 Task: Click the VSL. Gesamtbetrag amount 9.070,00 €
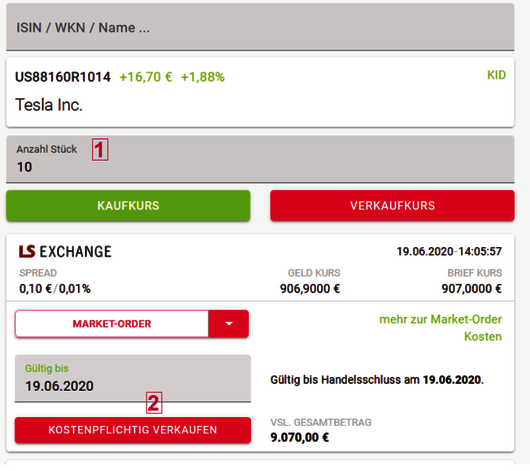[299, 437]
